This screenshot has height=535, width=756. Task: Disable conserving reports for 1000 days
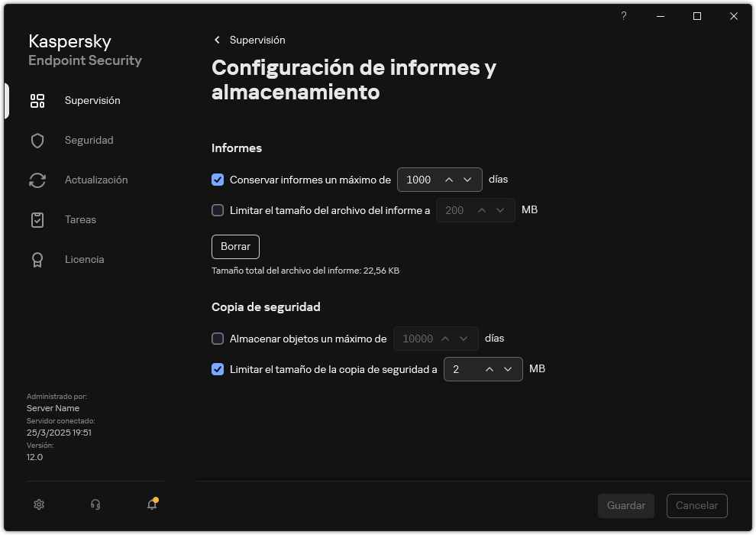(x=218, y=180)
